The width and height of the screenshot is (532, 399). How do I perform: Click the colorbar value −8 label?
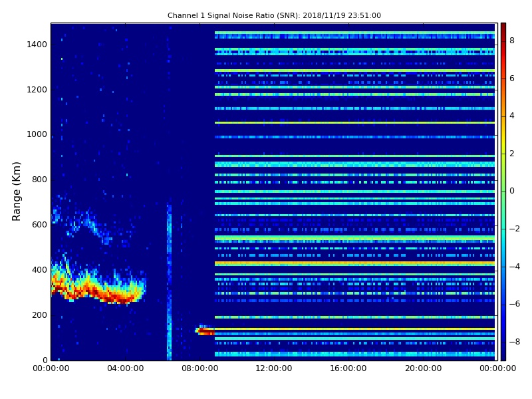[x=515, y=342]
